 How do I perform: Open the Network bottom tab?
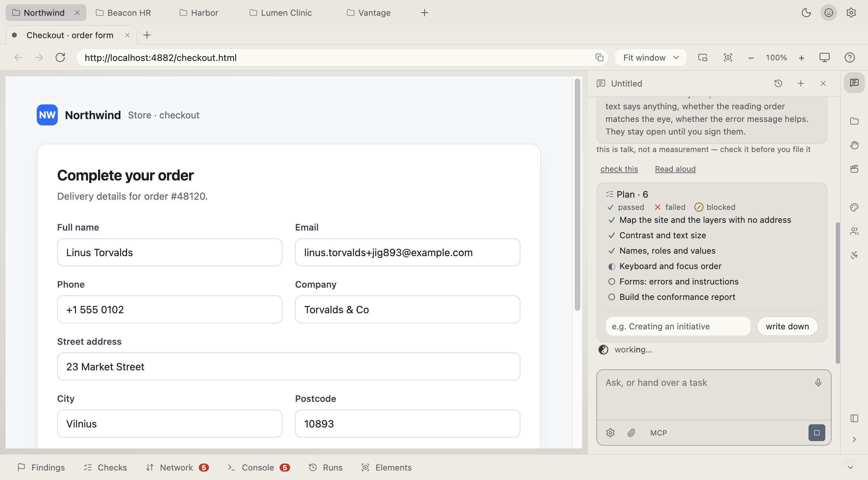177,467
